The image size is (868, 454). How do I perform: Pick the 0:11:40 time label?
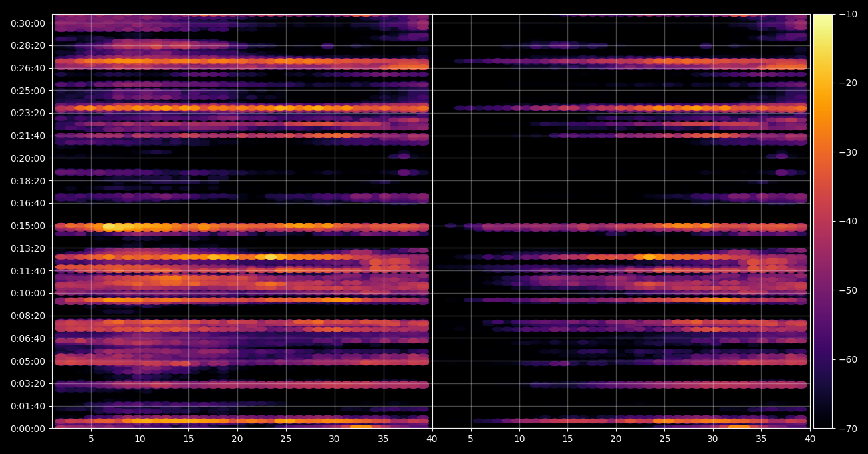click(x=28, y=270)
